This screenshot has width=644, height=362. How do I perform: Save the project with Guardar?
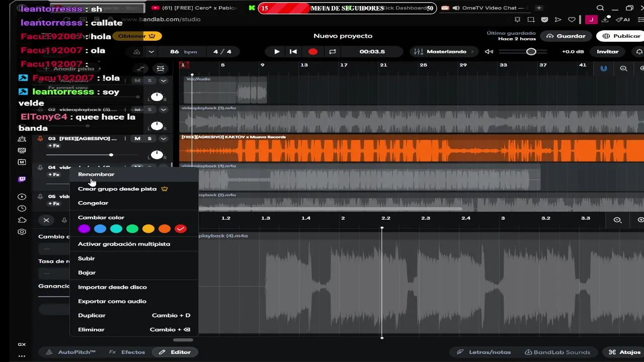[566, 36]
